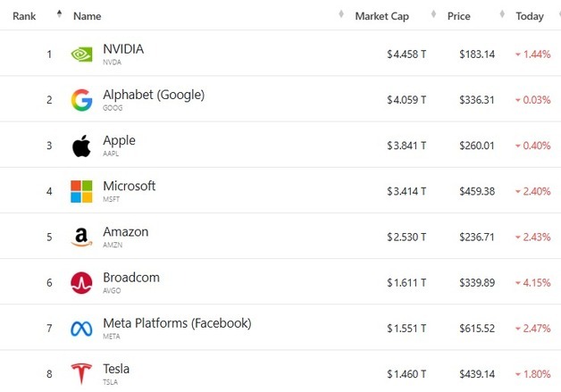
Task: Click the Google G logo
Action: [81, 100]
